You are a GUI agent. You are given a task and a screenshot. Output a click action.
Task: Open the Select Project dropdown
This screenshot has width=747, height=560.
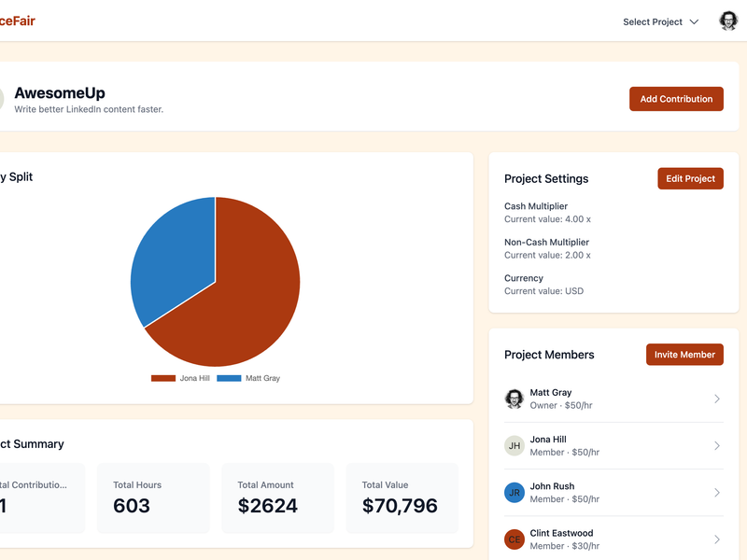point(660,21)
